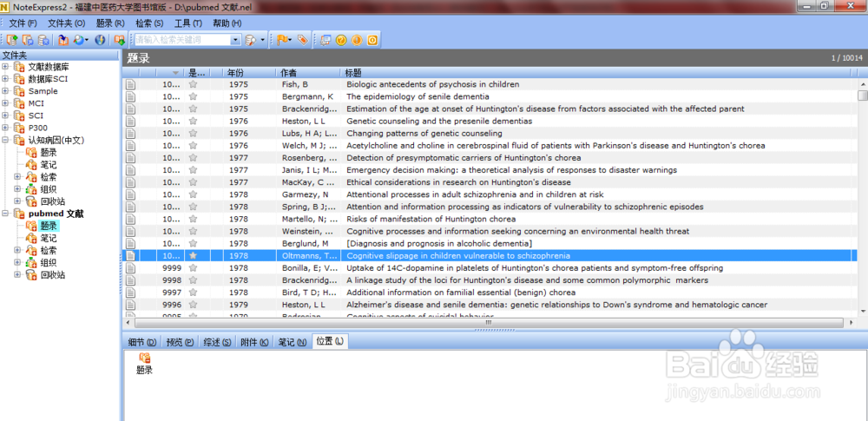The width and height of the screenshot is (868, 421).
Task: Click the vertical scrollbar thumb of the reference list
Action: pyautogui.click(x=863, y=95)
